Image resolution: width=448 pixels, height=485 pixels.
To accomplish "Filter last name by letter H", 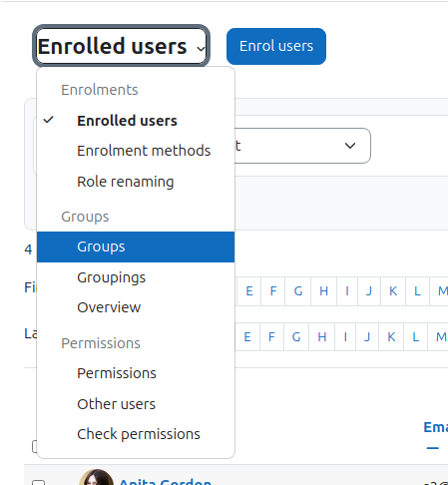I will (x=321, y=337).
